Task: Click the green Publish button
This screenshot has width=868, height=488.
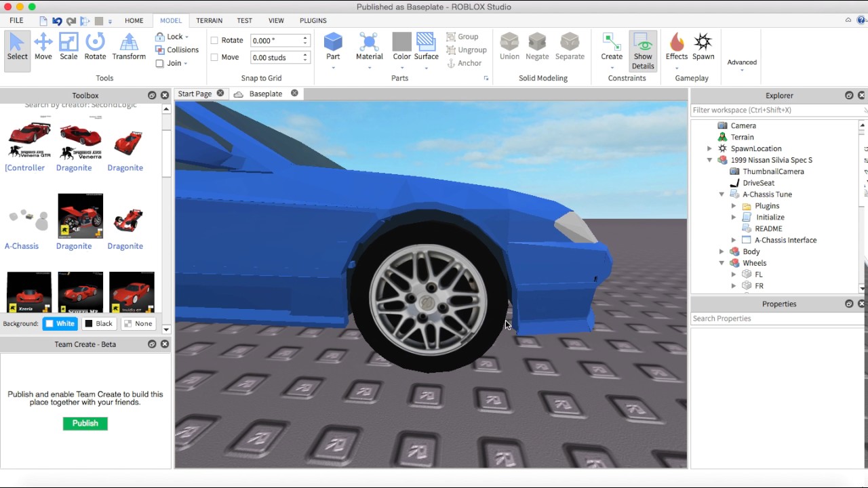Action: click(x=85, y=423)
